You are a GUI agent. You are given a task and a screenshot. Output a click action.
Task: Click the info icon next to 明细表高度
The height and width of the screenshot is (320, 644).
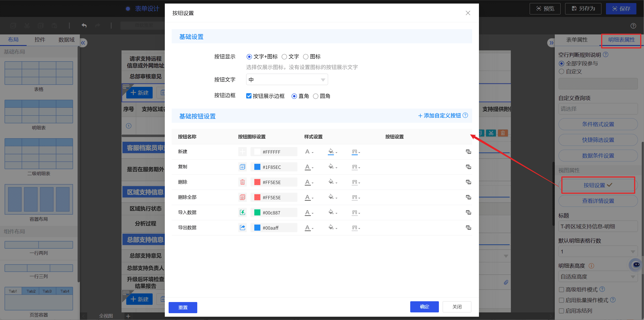click(x=591, y=266)
